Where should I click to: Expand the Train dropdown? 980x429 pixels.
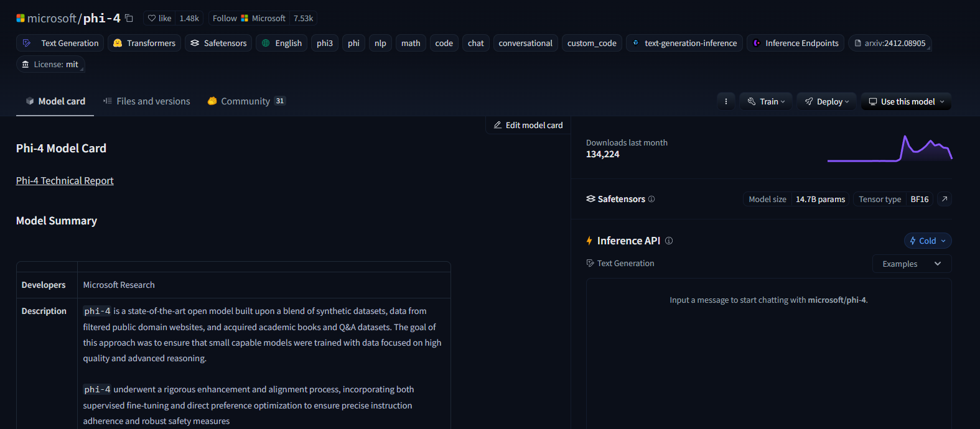click(x=766, y=101)
